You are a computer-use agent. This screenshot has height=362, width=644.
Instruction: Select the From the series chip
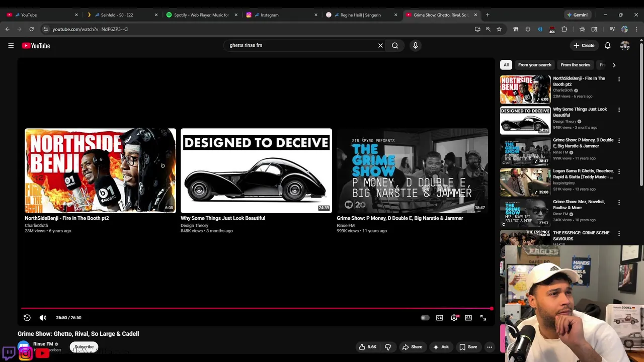point(576,65)
